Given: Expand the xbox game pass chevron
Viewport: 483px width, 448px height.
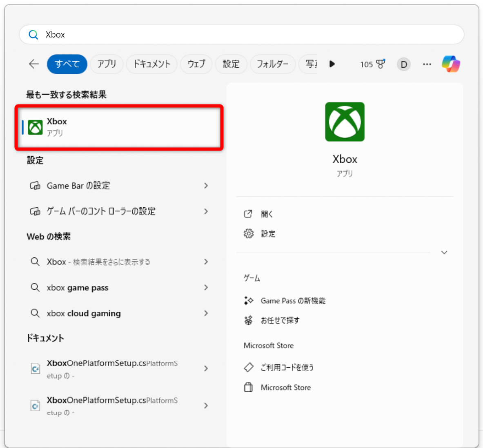Looking at the screenshot, I should (x=206, y=288).
